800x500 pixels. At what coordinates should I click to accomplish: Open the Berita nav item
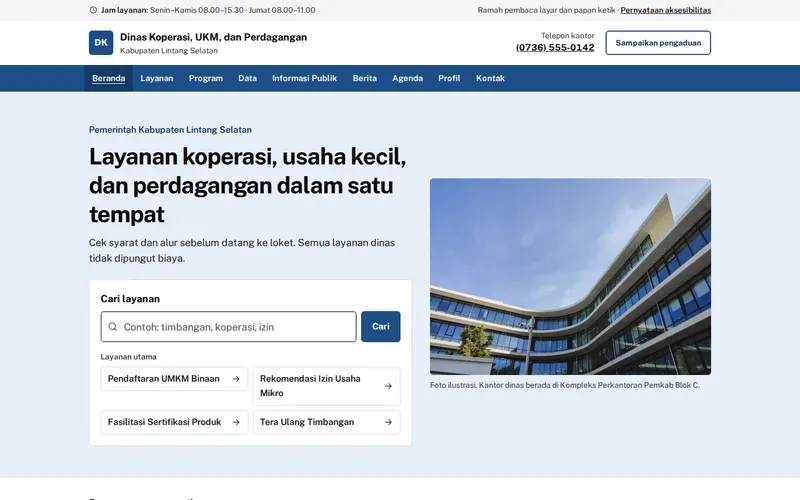tap(365, 79)
